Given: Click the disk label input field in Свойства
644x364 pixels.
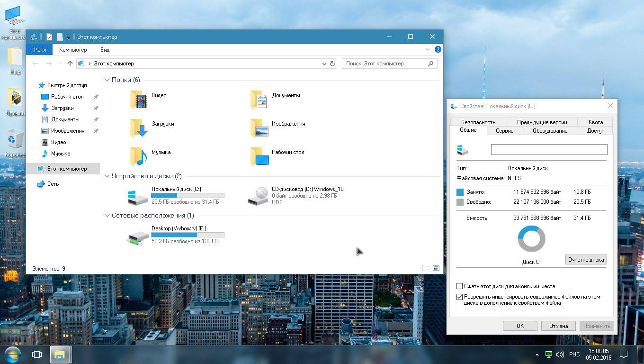Looking at the screenshot, I should coord(549,150).
